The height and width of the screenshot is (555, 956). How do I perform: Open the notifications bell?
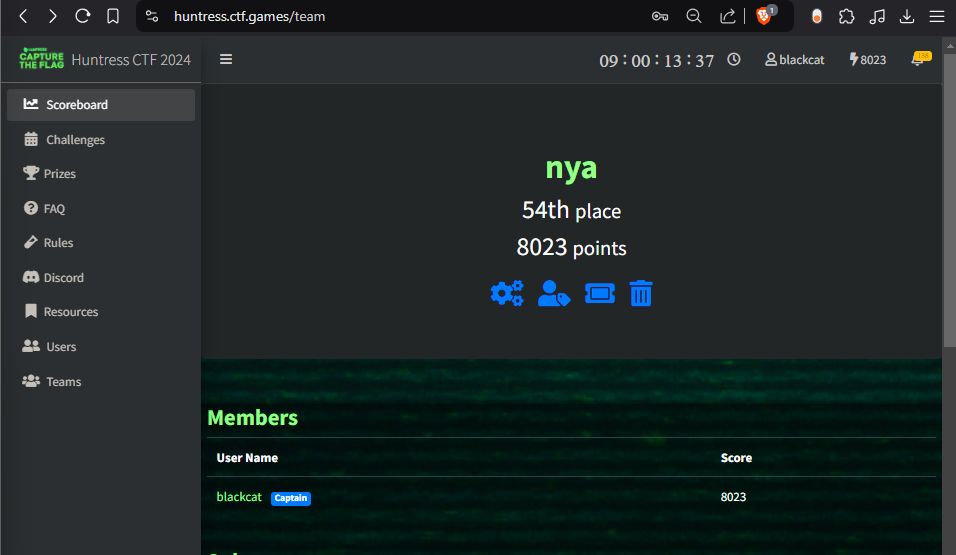(x=919, y=59)
